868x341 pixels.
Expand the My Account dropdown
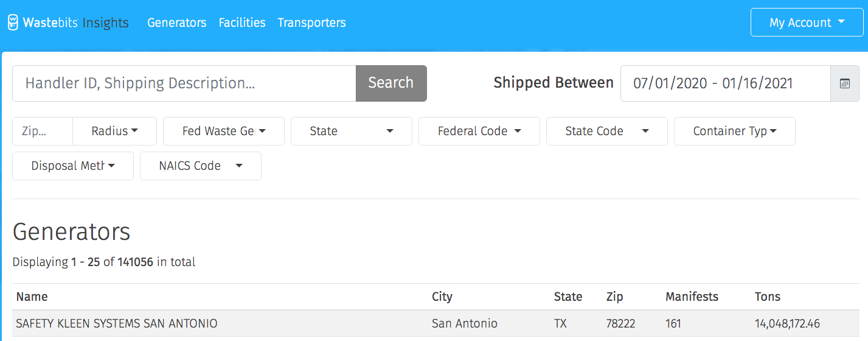[807, 23]
